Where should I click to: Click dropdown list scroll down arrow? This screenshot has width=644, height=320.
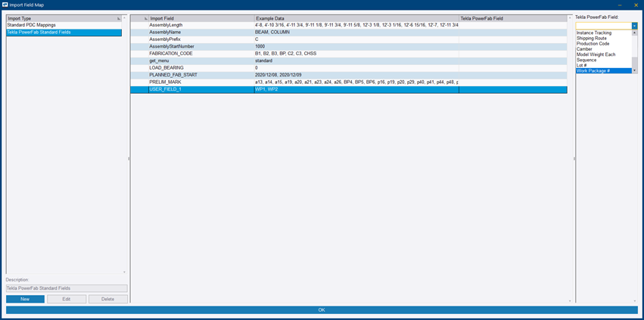[635, 71]
